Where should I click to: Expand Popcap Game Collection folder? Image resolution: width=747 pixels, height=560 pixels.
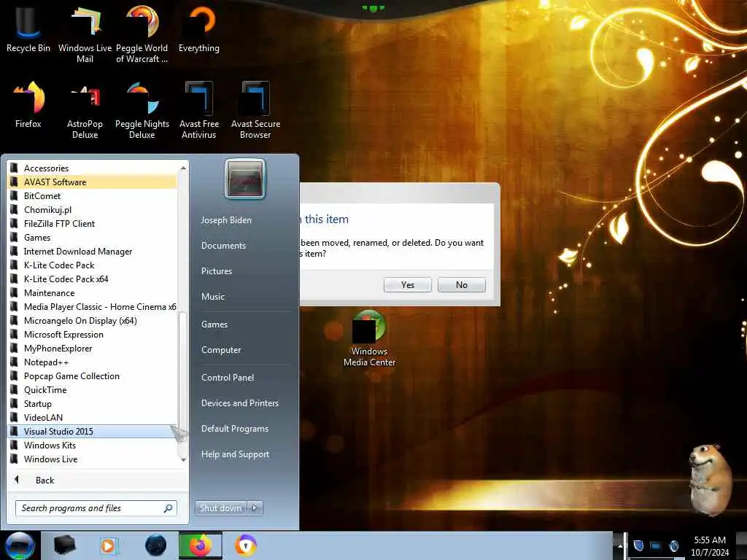pos(93,376)
